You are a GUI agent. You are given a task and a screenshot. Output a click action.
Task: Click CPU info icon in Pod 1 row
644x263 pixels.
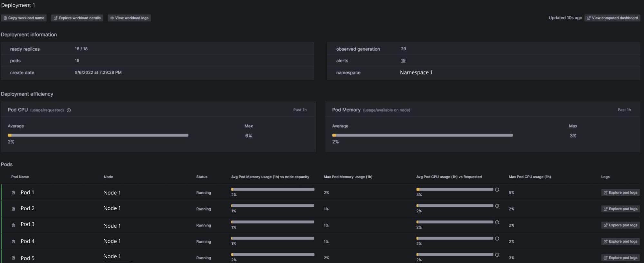497,190
